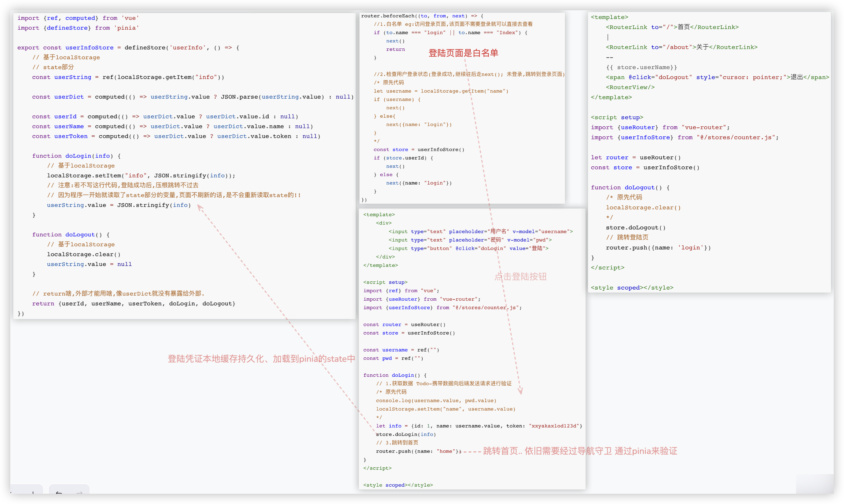Select the annotation '跳转首页.. 依旧需要经过导航守卫 通过pinia来验证'
Screen dimensions: 844x504
coord(580,451)
